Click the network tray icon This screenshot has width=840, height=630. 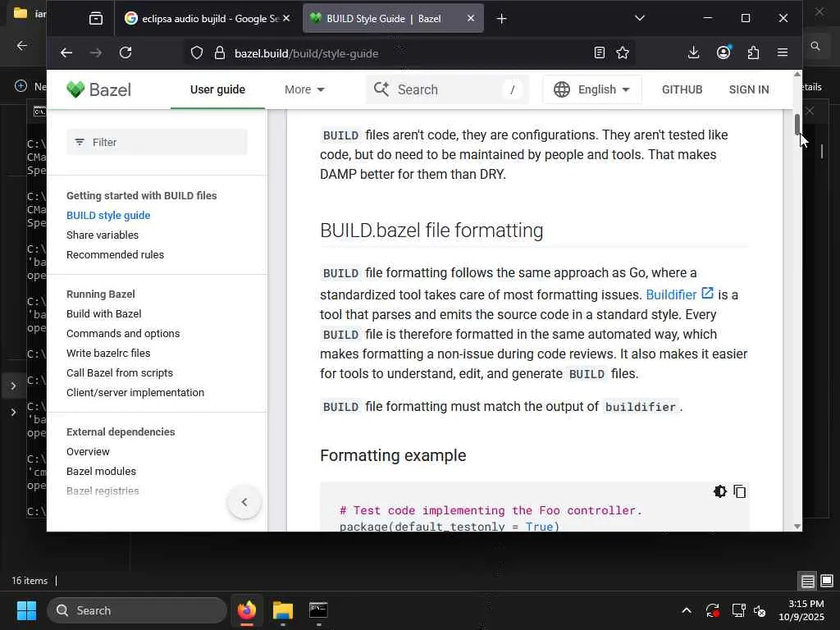(739, 610)
